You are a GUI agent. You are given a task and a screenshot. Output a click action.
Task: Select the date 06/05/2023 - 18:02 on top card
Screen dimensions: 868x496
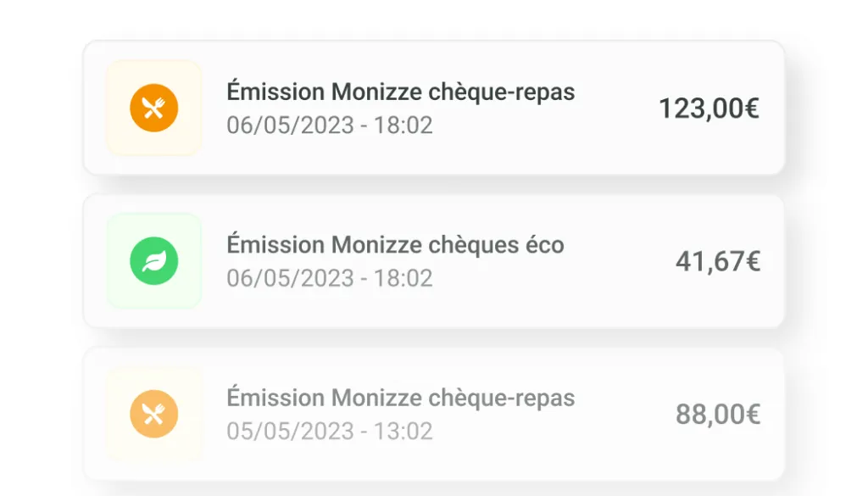tap(330, 125)
